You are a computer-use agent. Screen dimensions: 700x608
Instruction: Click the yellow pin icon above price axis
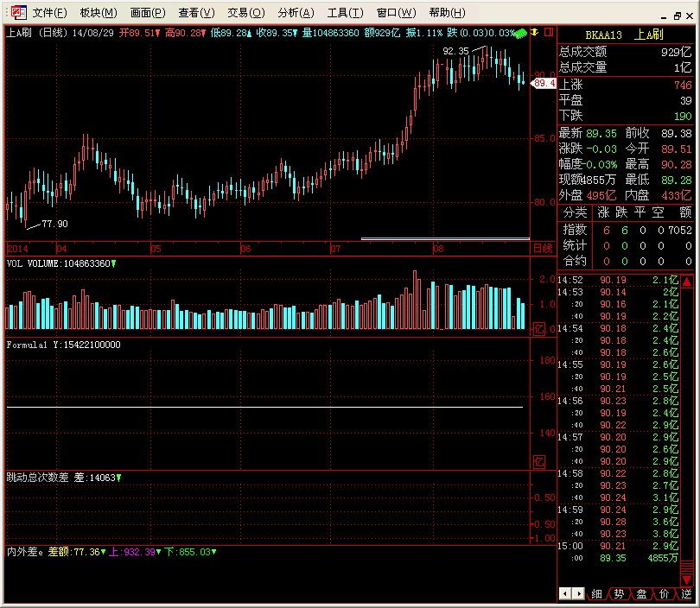(534, 32)
